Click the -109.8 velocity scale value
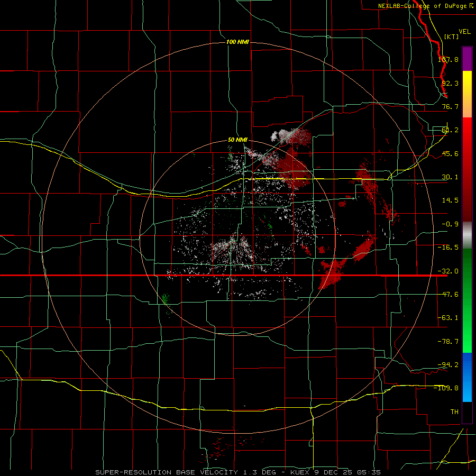The image size is (476, 476). click(x=446, y=388)
